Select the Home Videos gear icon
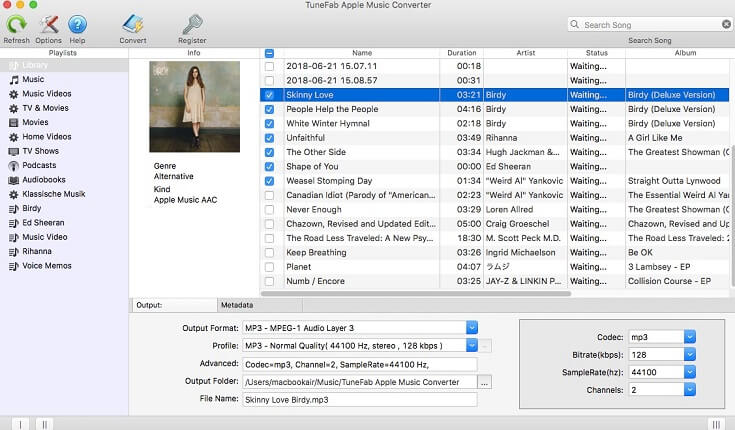This screenshot has height=430, width=735. 14,137
